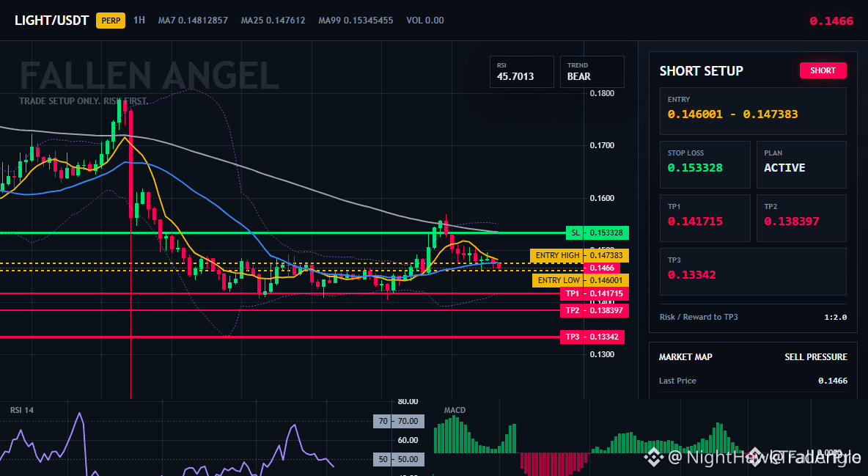Click the RSI 50 level tag
The image size is (868, 476).
coord(399,459)
